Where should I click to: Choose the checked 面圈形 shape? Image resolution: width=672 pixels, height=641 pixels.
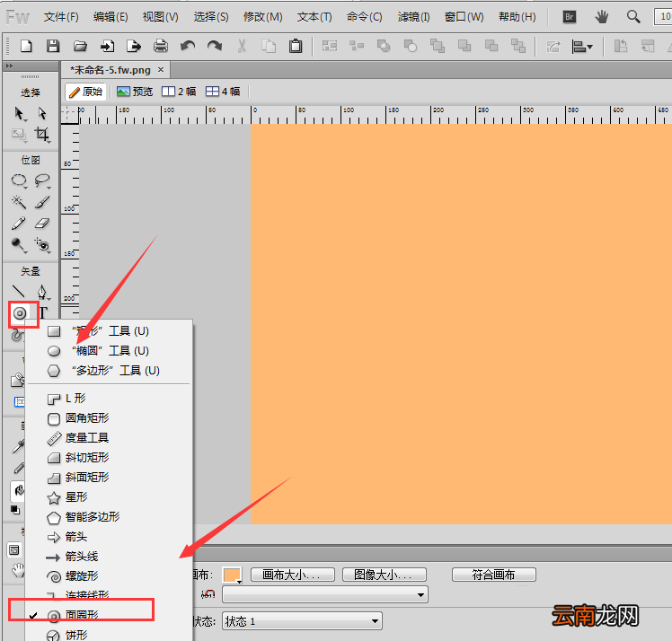point(109,615)
